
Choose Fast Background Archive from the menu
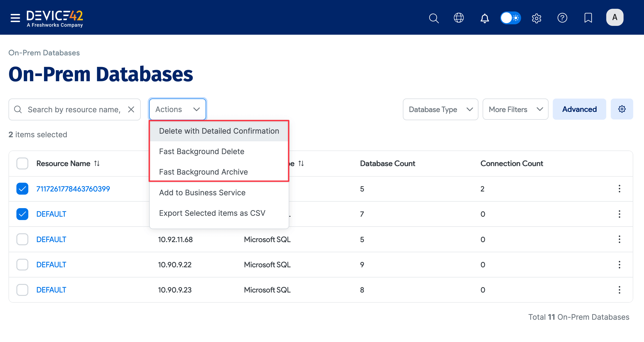(203, 172)
